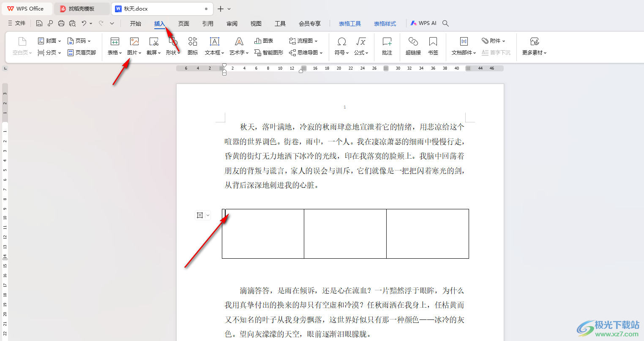Click the 书签 bookmark icon

[433, 41]
